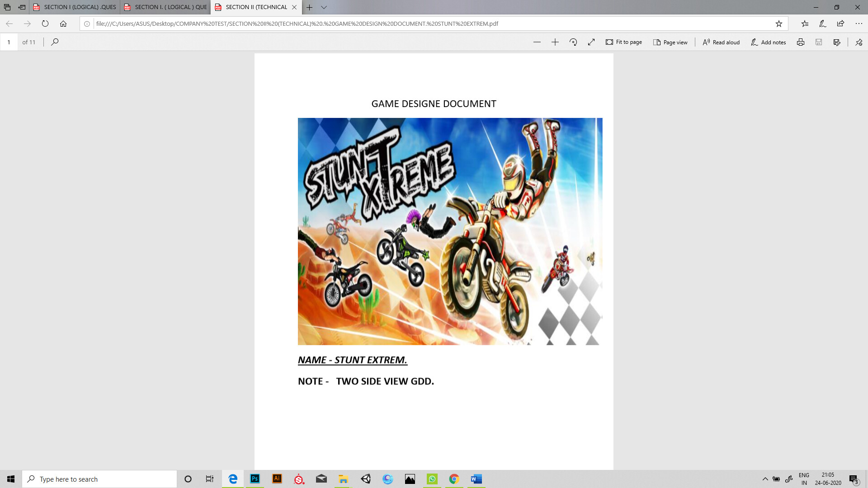Open the Share icon in toolbar
868x488 pixels.
pos(840,23)
